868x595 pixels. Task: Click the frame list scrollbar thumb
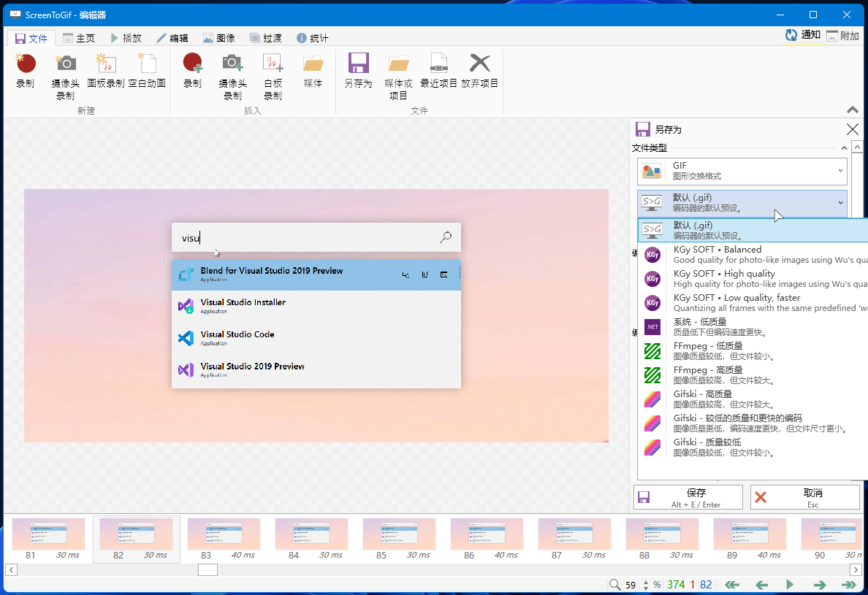(x=208, y=569)
